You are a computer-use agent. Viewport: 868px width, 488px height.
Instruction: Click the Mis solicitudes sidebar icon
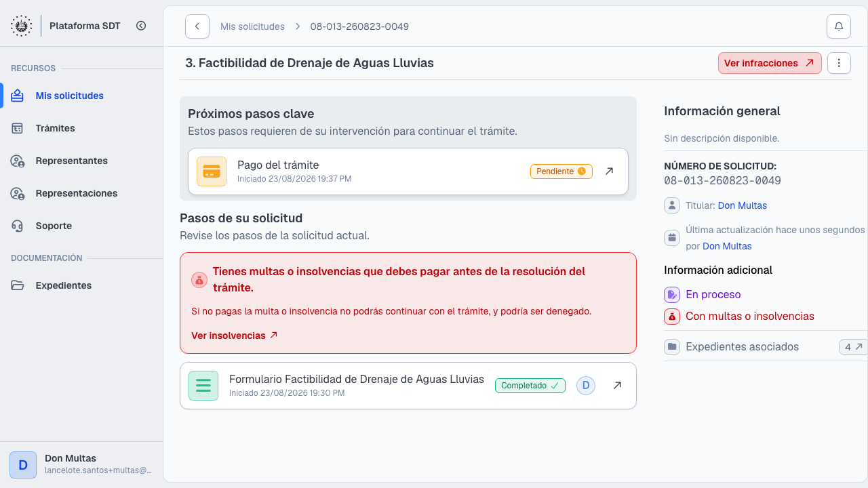point(18,96)
